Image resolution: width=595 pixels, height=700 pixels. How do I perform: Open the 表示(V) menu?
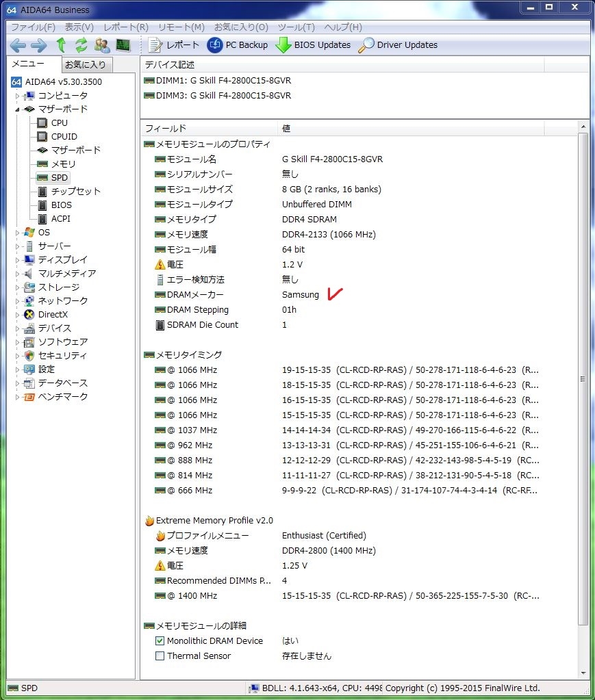[x=79, y=27]
